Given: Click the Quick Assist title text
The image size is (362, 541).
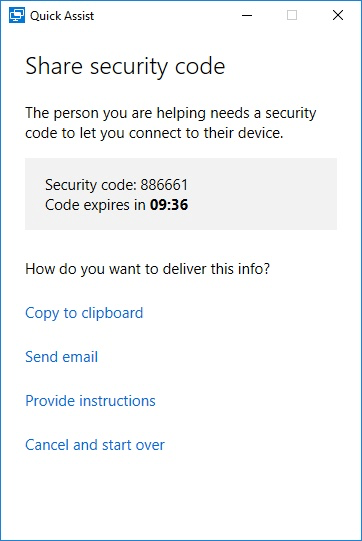Looking at the screenshot, I should [x=62, y=16].
